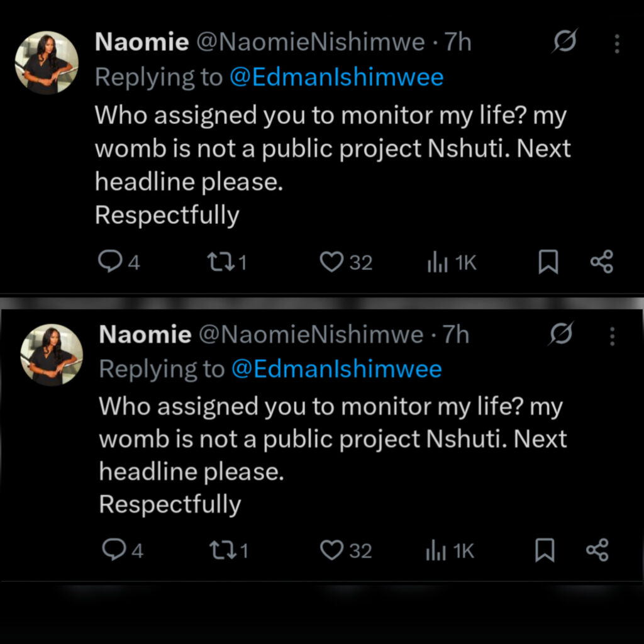644x644 pixels.
Task: Open @EdmanIshimwee mention link in top tweet
Action: [x=336, y=77]
